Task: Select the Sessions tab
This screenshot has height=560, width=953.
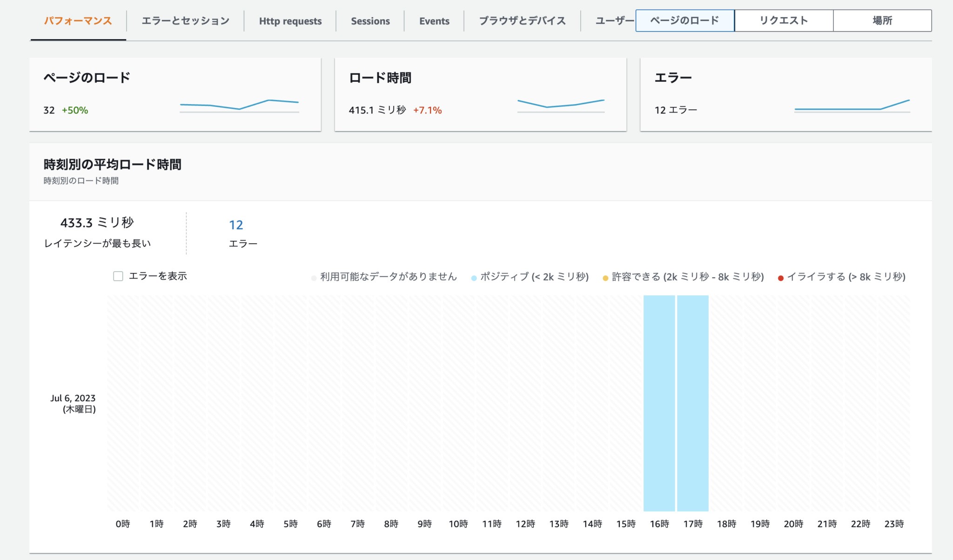Action: click(370, 20)
